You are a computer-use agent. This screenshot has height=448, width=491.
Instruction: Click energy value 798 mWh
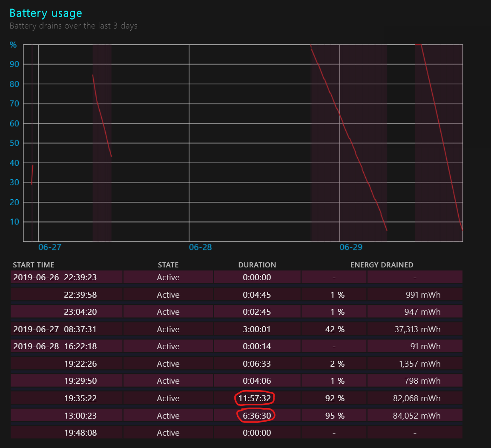pos(422,381)
